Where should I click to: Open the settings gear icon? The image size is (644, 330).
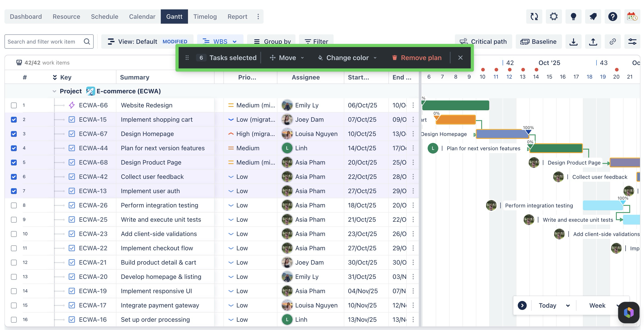click(x=554, y=17)
